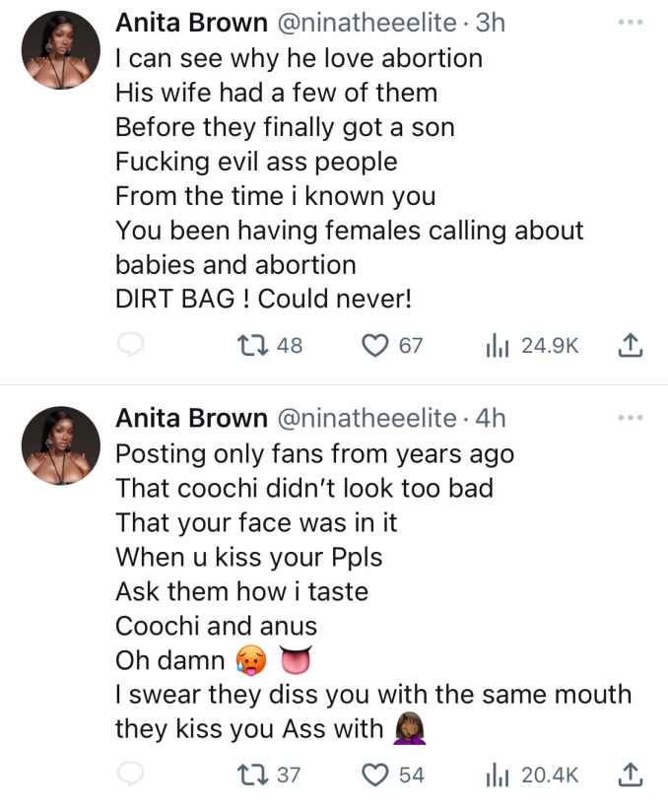Open profile picture on the second tweet
The height and width of the screenshot is (812, 668).
pos(60,445)
